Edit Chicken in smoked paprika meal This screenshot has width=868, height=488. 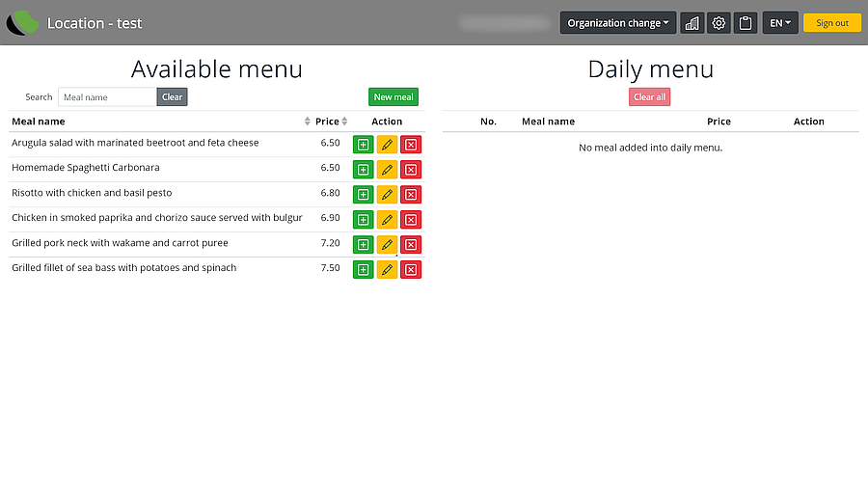click(387, 220)
